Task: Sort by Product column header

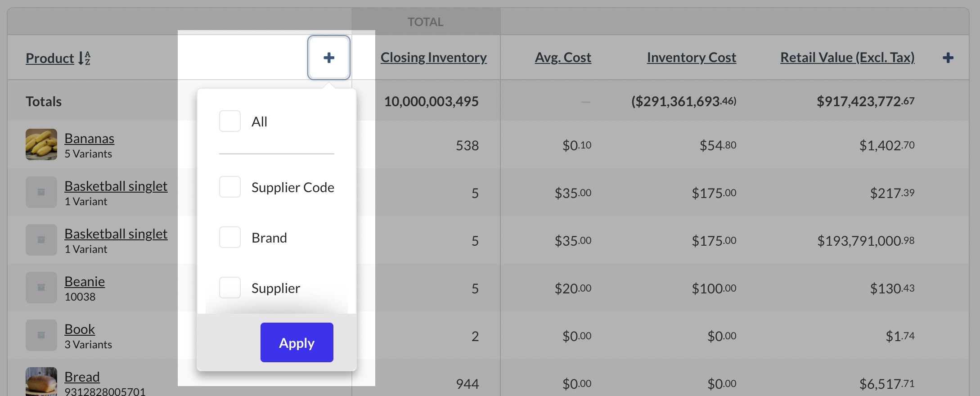Action: (x=50, y=58)
